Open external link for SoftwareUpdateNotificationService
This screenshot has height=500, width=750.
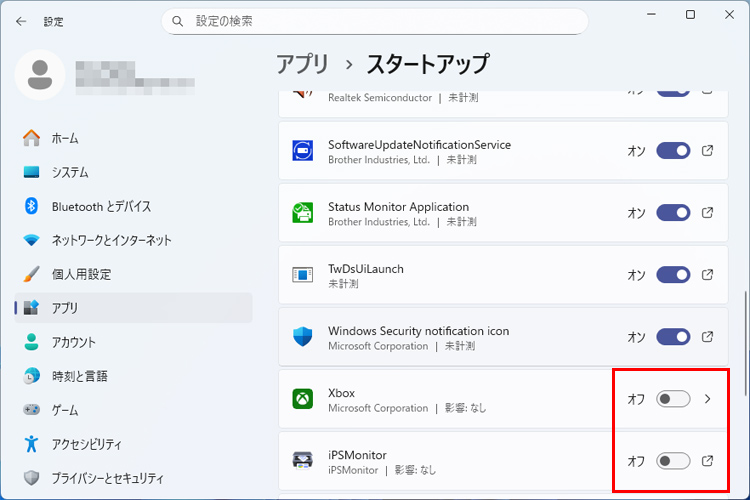pyautogui.click(x=707, y=151)
